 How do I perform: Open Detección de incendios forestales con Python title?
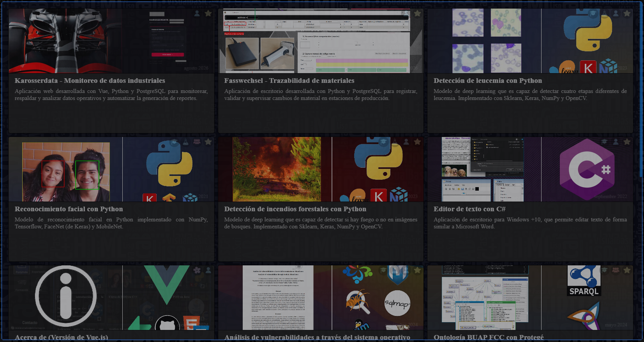(295, 209)
